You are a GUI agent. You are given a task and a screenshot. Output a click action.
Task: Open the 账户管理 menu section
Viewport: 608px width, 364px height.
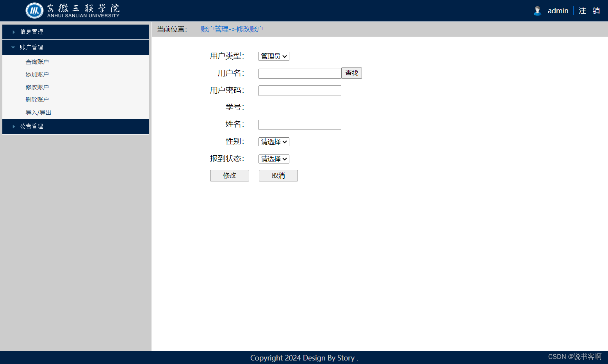[x=75, y=48]
